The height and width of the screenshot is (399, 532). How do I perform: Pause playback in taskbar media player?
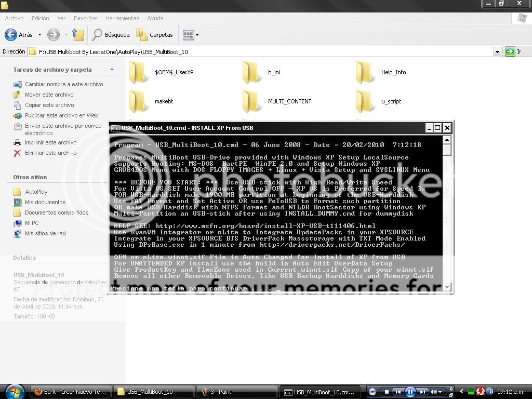(x=410, y=392)
